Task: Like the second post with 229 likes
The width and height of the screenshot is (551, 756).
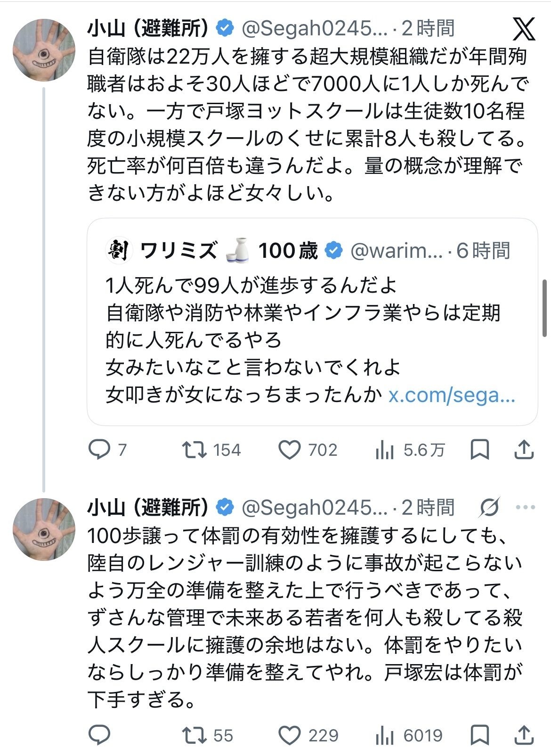Action: pos(289,735)
